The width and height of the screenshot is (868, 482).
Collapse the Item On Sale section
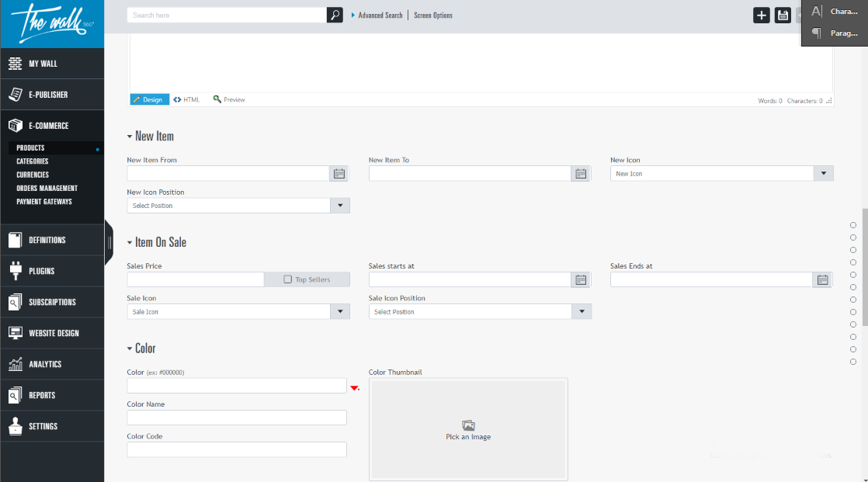[130, 243]
